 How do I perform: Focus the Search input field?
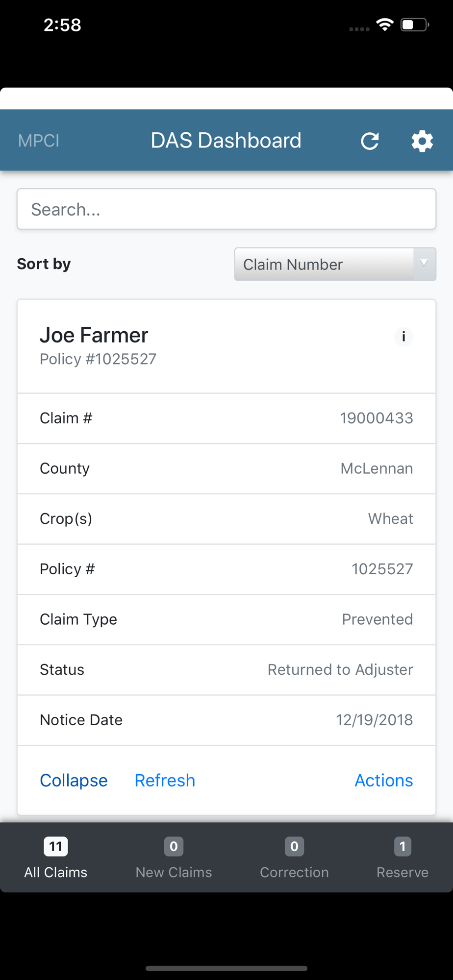[226, 209]
